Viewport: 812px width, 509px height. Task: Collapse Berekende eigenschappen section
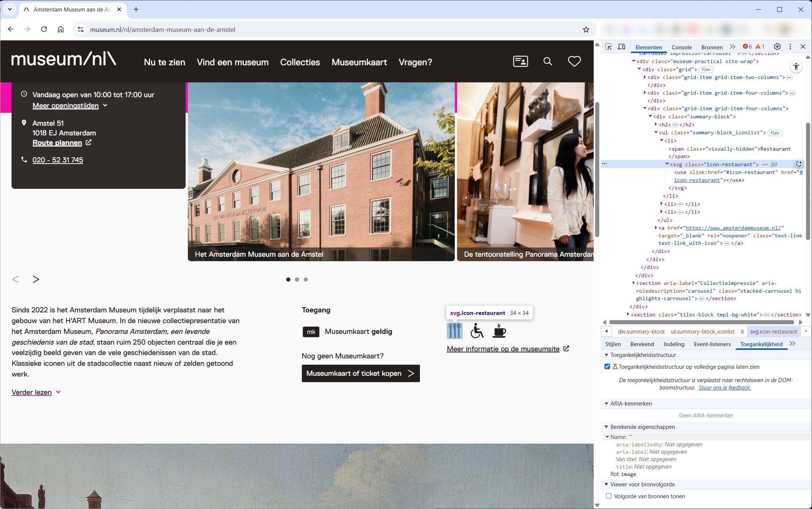[x=606, y=427]
